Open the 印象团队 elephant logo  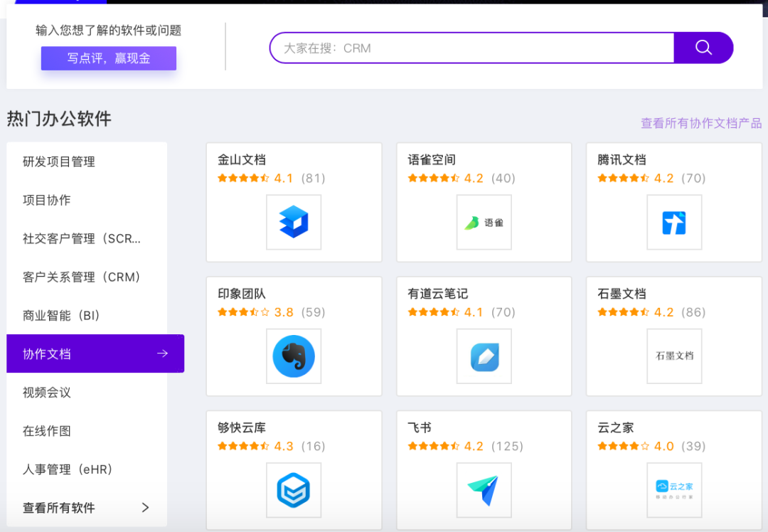coord(294,356)
